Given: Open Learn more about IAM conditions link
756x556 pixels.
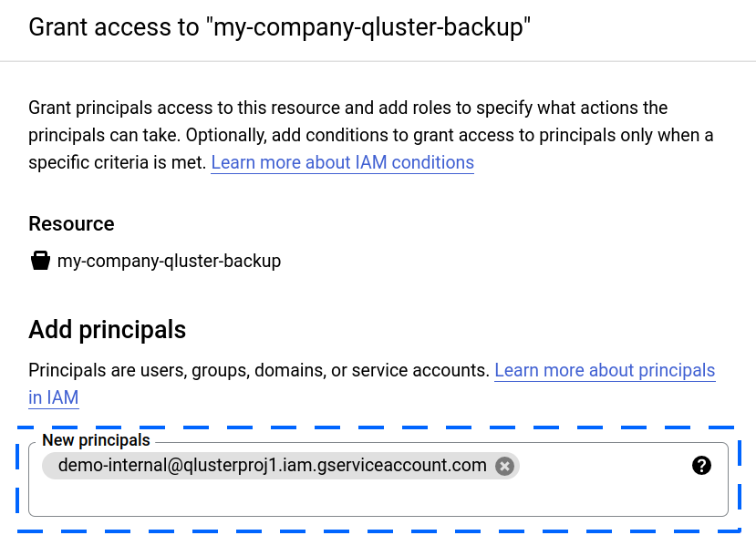Looking at the screenshot, I should pyautogui.click(x=342, y=163).
